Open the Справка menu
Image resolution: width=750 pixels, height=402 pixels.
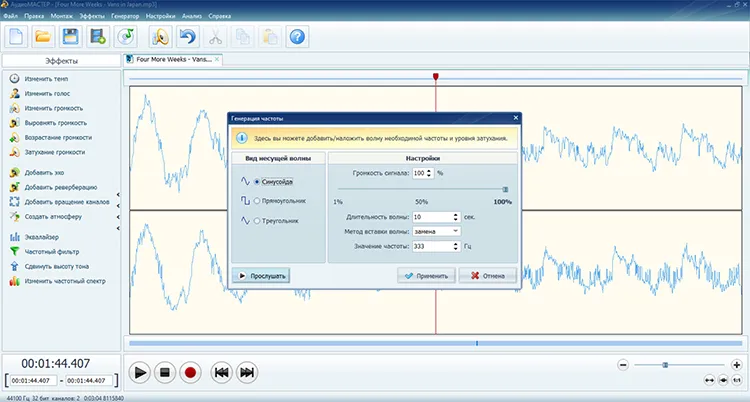220,16
